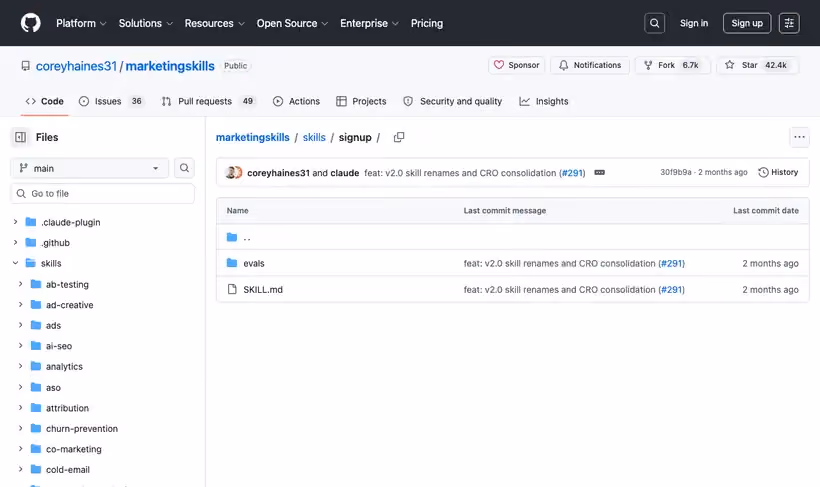The image size is (820, 487).
Task: Open Notifications for the repository
Action: [590, 65]
